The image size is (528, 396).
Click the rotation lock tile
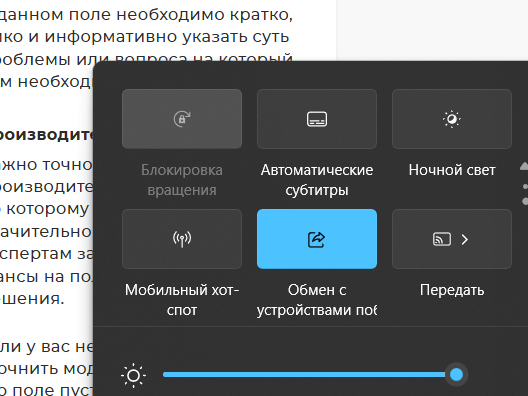tap(182, 119)
